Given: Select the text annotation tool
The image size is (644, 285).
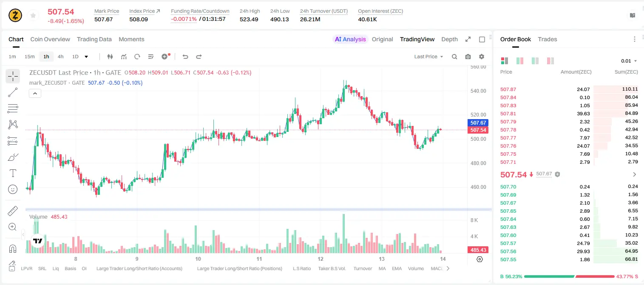Looking at the screenshot, I should tap(13, 173).
